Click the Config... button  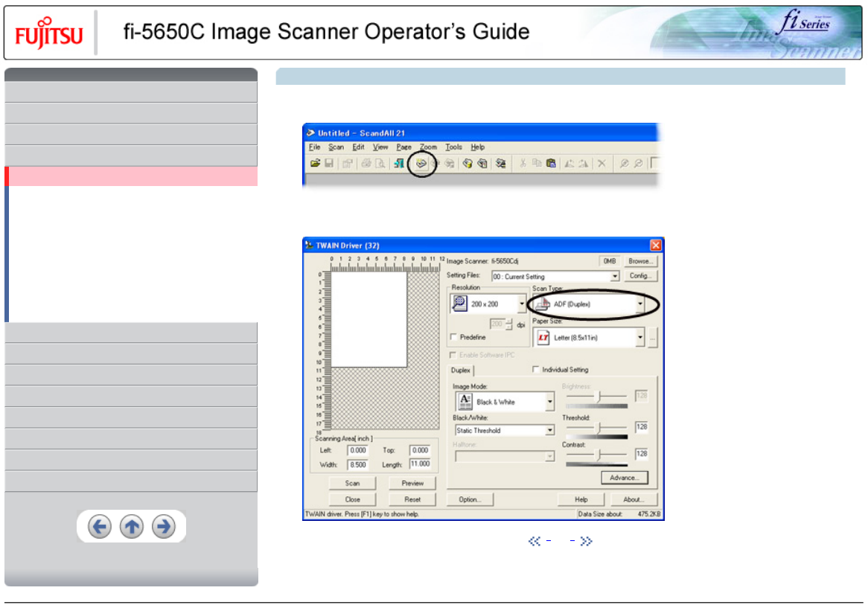[x=640, y=275]
